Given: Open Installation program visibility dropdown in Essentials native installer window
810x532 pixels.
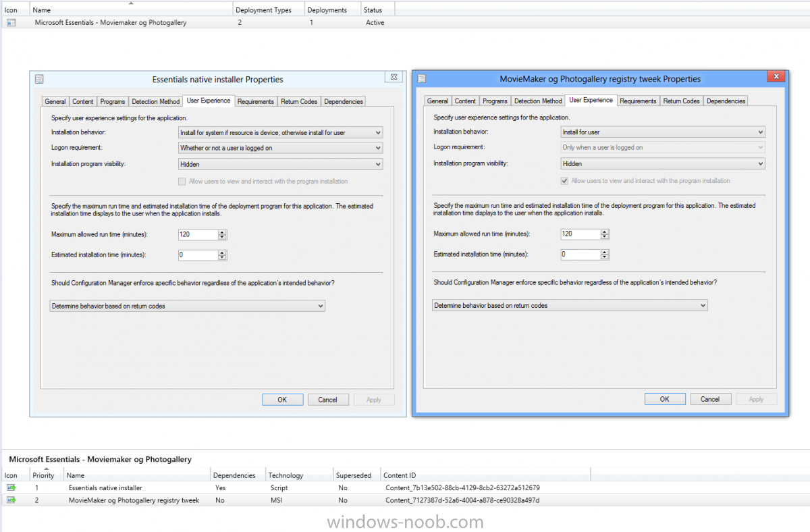Looking at the screenshot, I should 280,164.
